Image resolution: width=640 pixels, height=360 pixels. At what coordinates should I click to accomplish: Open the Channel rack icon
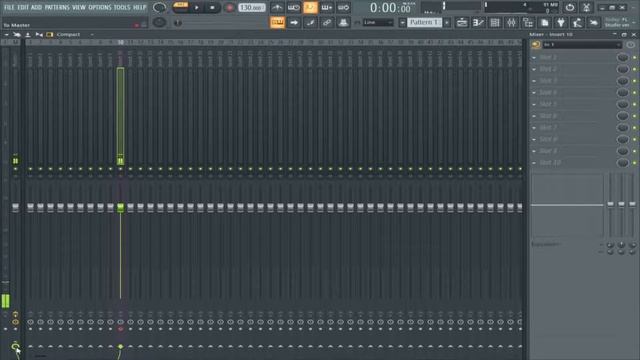(495, 22)
